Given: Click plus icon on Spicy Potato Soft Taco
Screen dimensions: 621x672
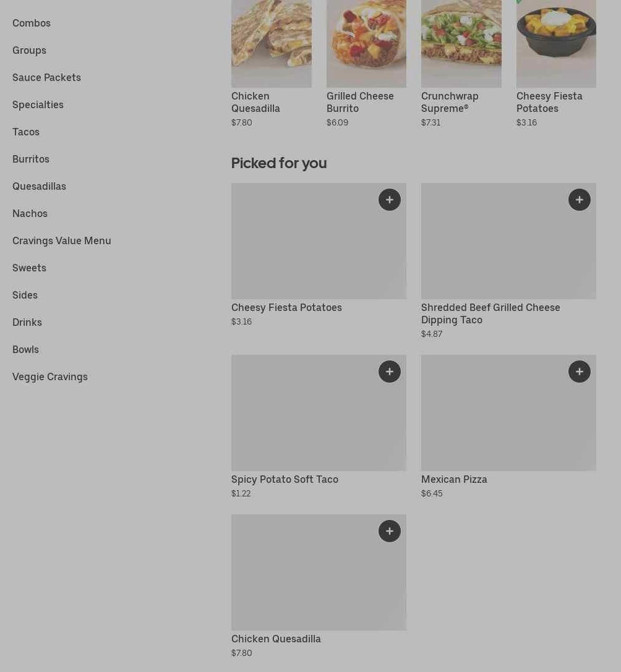Looking at the screenshot, I should click(x=390, y=372).
